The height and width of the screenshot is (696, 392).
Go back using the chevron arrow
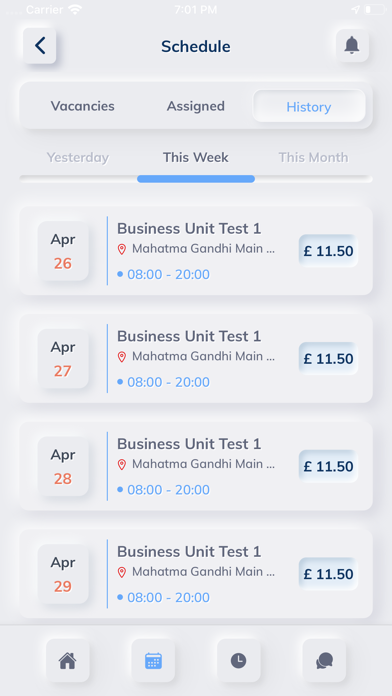pos(40,46)
